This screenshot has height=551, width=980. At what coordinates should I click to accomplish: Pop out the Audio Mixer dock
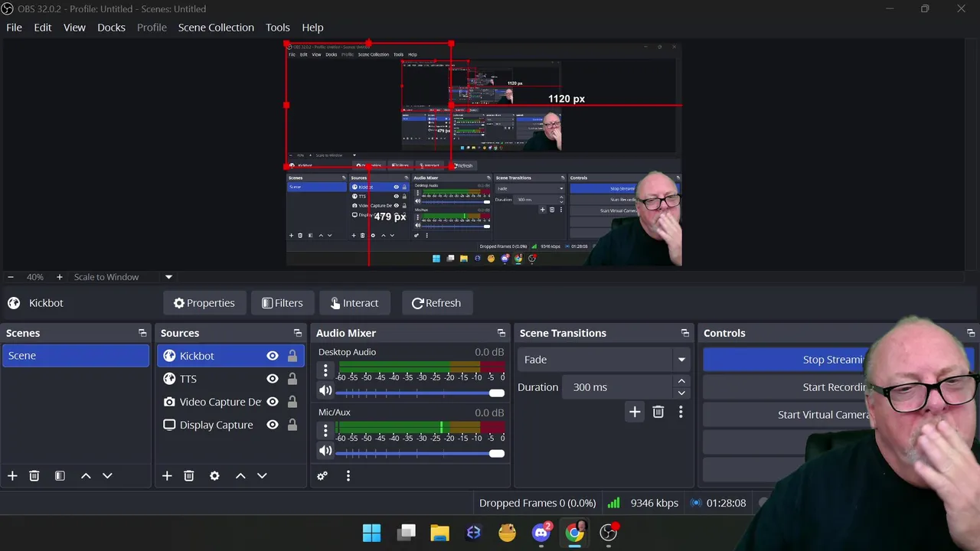click(x=501, y=333)
